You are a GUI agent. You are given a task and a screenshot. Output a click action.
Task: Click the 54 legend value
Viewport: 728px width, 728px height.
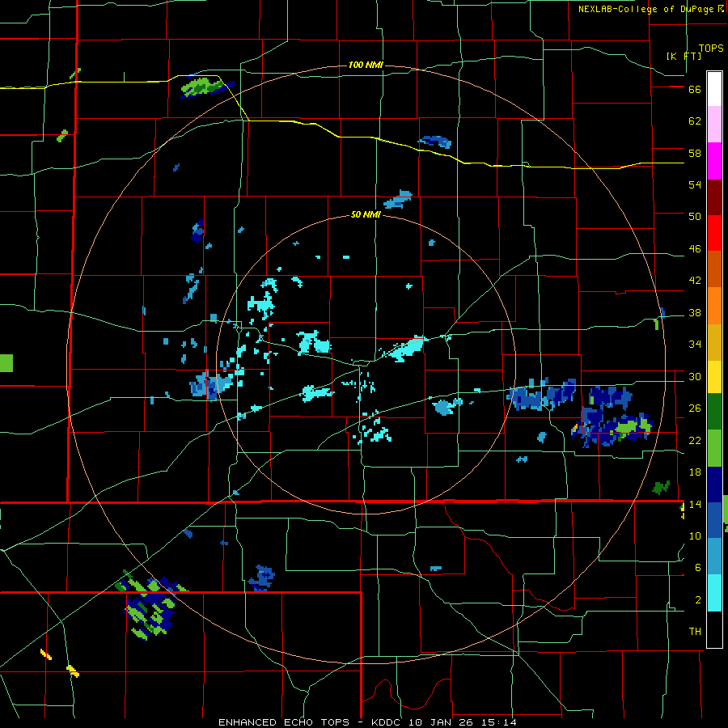pos(695,184)
